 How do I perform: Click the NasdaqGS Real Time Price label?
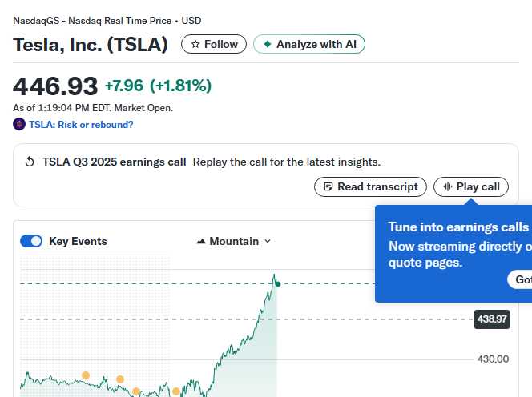107,21
